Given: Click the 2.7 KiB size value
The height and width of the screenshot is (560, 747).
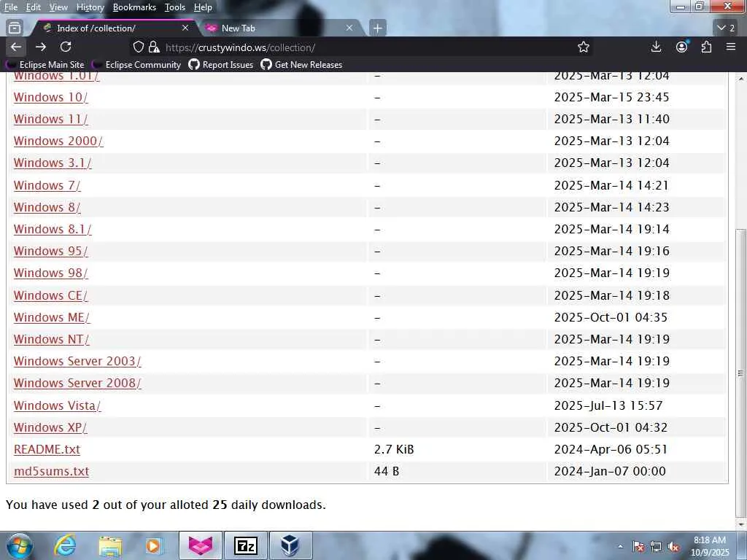Looking at the screenshot, I should point(394,449).
